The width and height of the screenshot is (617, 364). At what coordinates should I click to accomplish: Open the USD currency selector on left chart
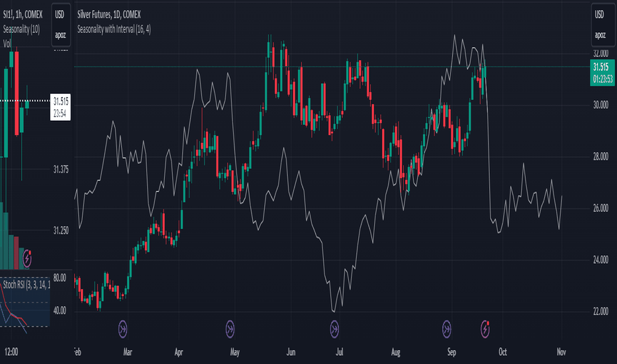coord(60,15)
